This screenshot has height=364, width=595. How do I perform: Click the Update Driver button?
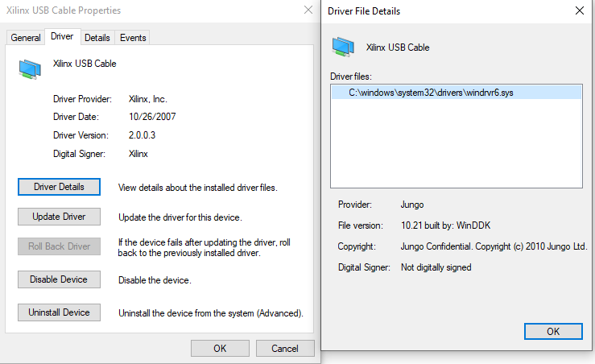click(59, 217)
